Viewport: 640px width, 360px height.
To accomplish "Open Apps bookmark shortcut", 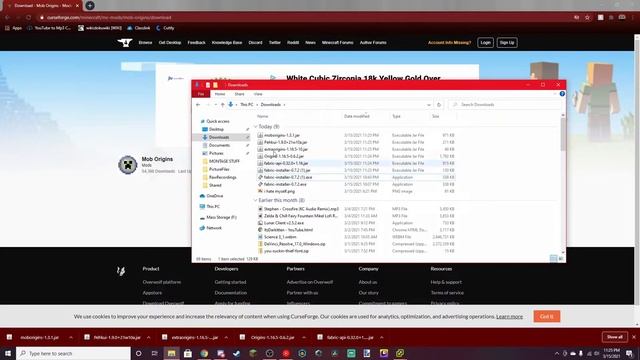I will point(13,28).
